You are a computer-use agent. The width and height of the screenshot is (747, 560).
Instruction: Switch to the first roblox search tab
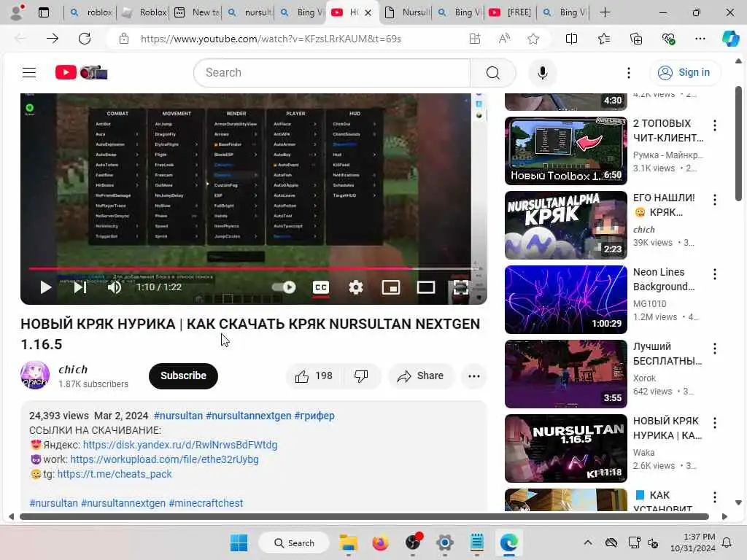pyautogui.click(x=90, y=12)
